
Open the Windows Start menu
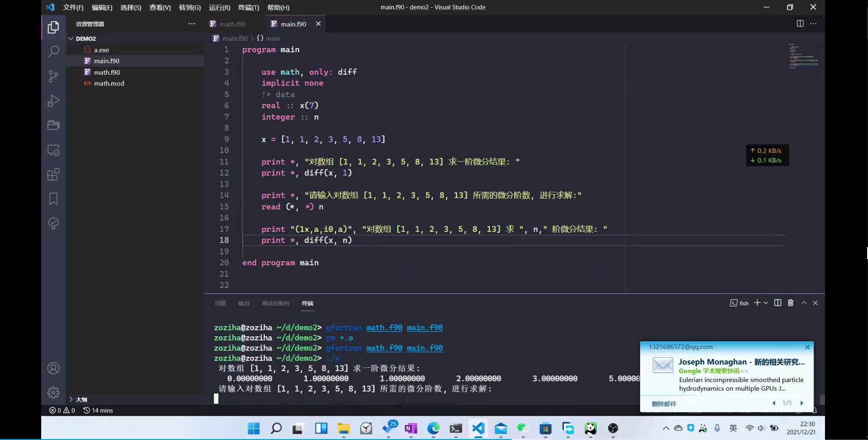254,428
